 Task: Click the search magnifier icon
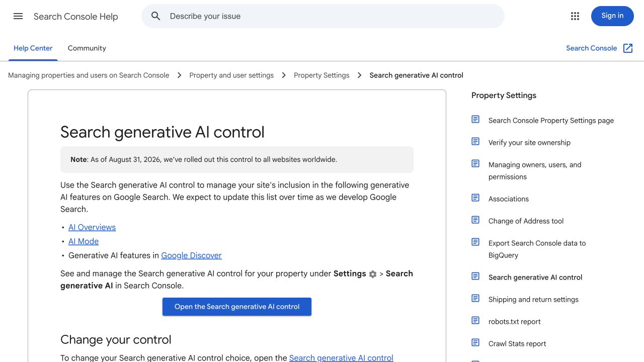(x=156, y=16)
